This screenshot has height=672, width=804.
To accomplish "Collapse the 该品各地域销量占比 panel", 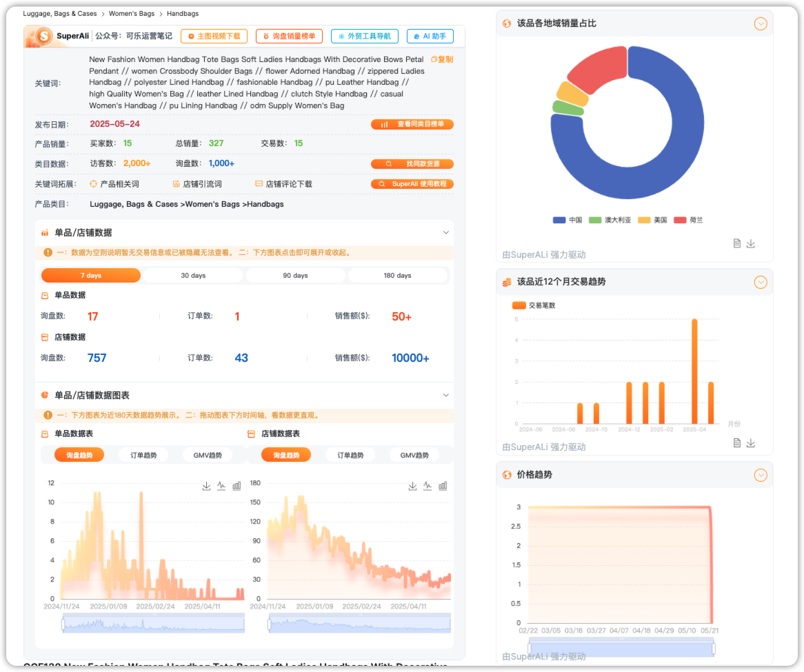I will [761, 23].
